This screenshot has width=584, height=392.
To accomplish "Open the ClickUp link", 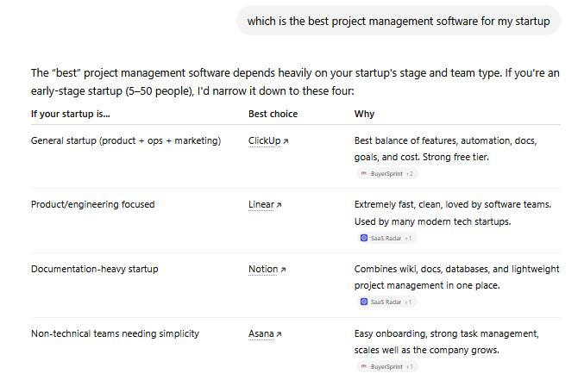I will [265, 141].
